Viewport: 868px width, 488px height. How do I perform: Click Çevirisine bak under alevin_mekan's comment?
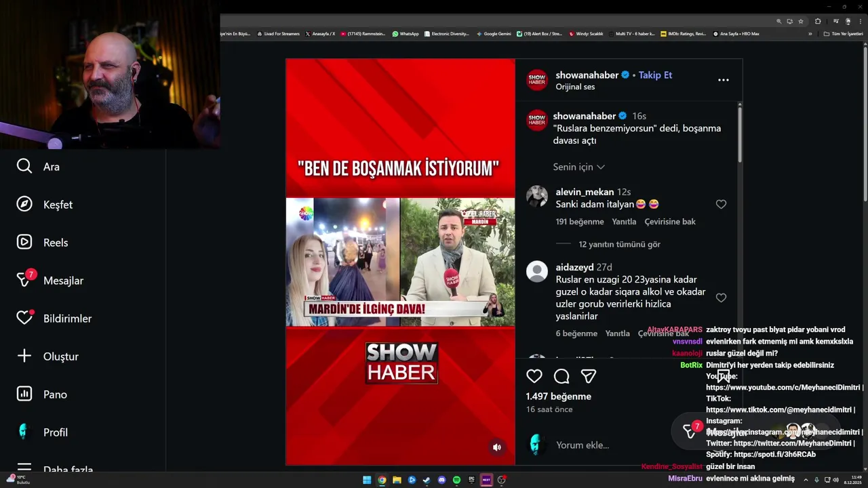tap(670, 222)
